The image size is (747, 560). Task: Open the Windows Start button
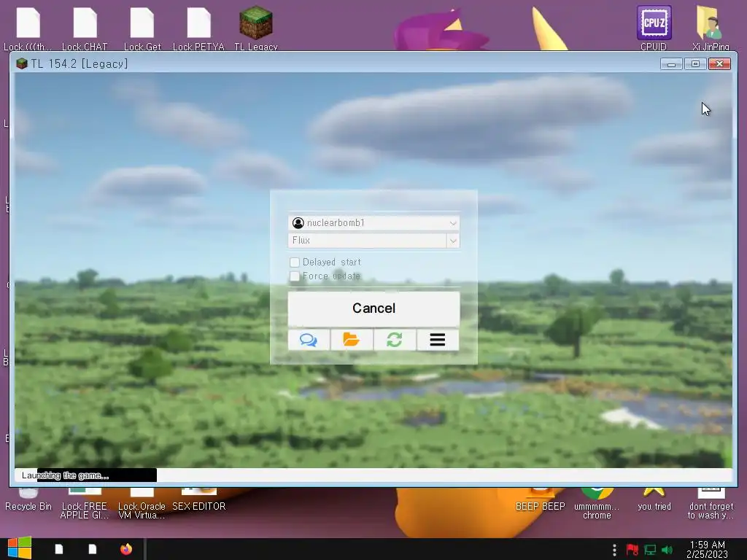coord(20,548)
